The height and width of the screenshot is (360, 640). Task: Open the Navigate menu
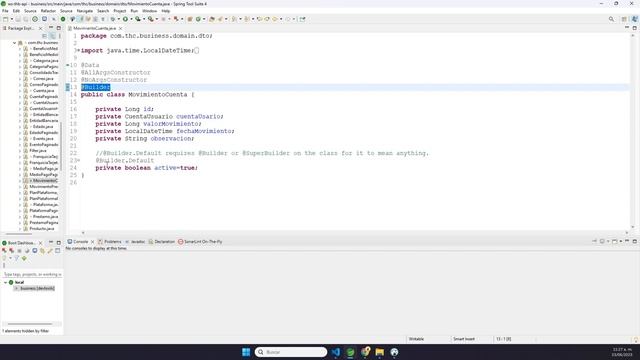point(85,11)
